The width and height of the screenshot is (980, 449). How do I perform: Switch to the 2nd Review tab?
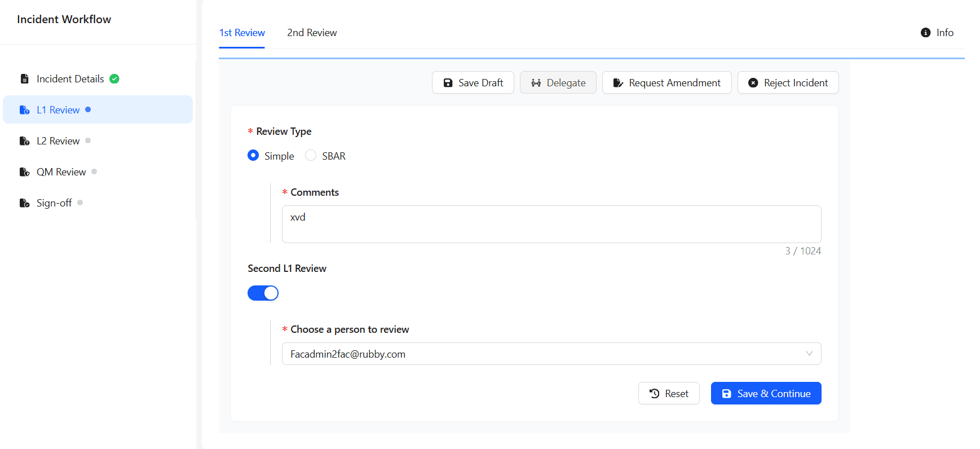312,33
